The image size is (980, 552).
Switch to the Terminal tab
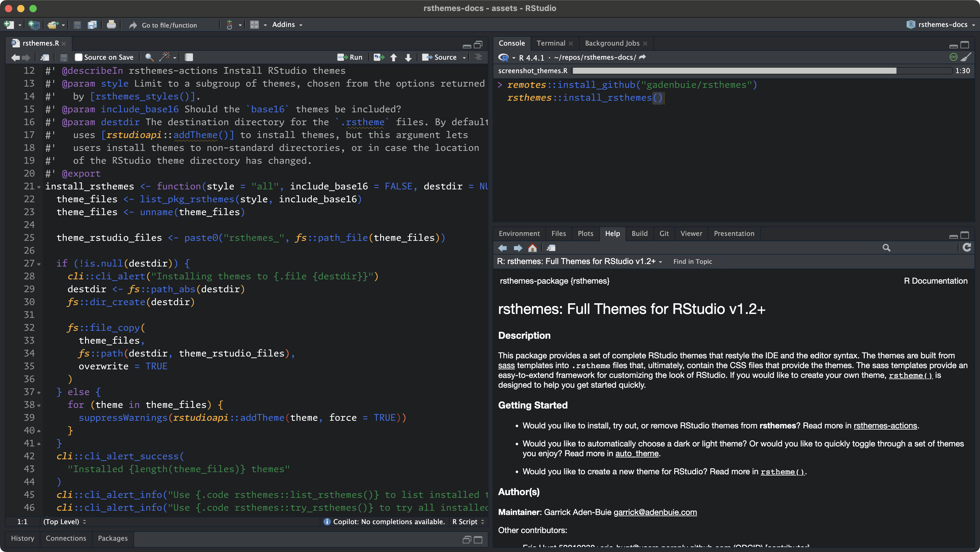(551, 43)
